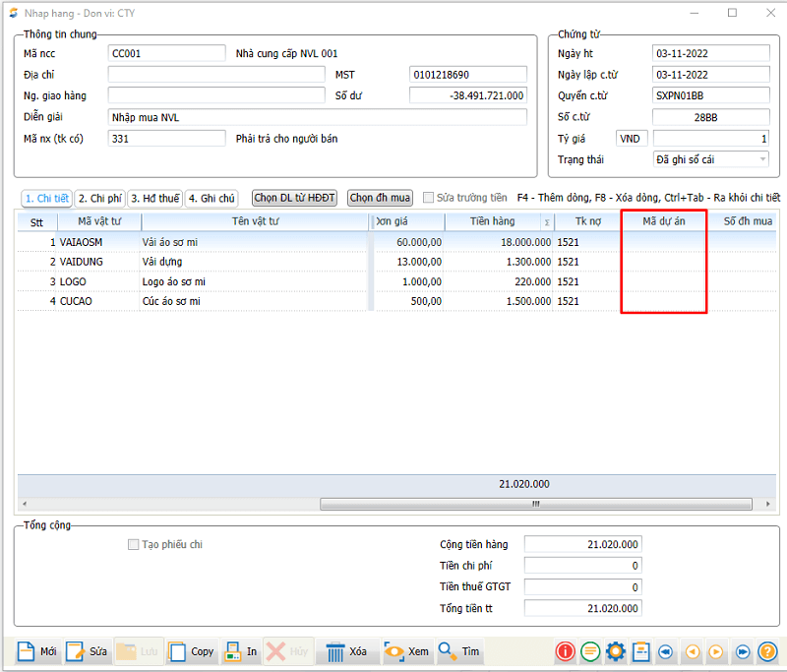Click the Ngày ht date field
Viewport: 787px width, 672px height.
click(x=710, y=53)
